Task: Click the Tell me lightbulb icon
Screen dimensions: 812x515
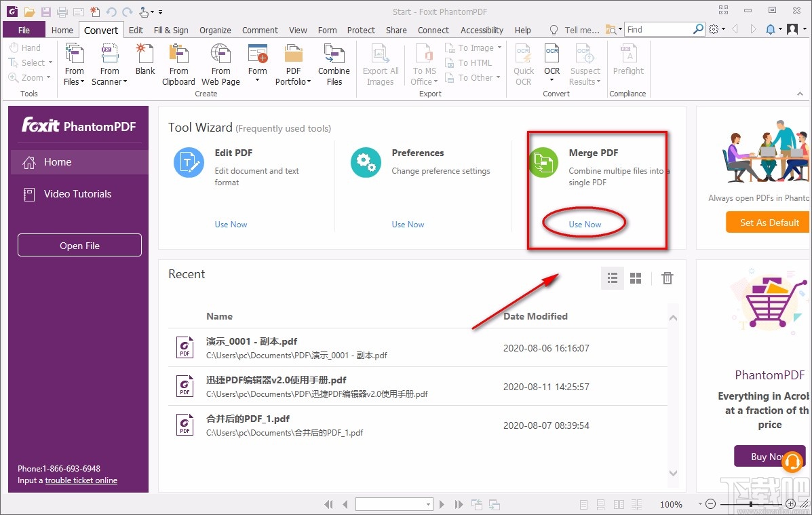Action: click(x=554, y=30)
